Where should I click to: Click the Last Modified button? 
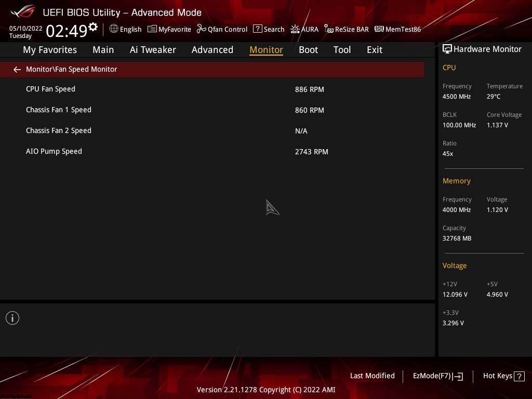pos(372,376)
